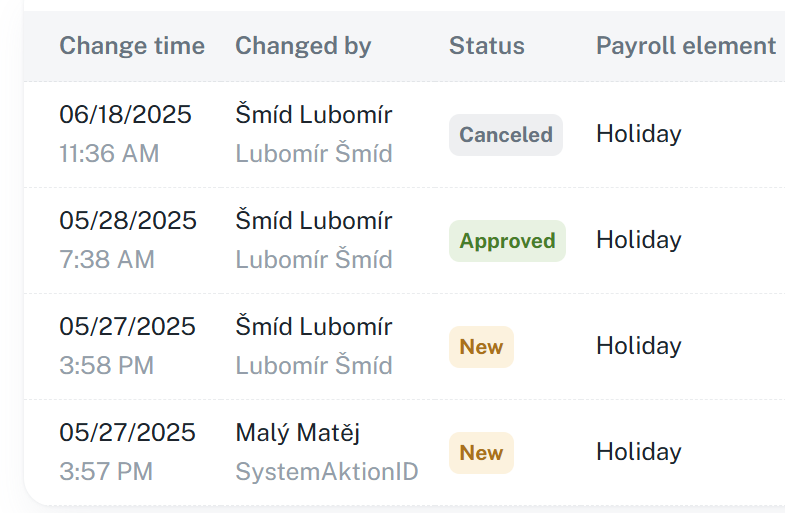Click the Payroll element column header

tap(686, 46)
